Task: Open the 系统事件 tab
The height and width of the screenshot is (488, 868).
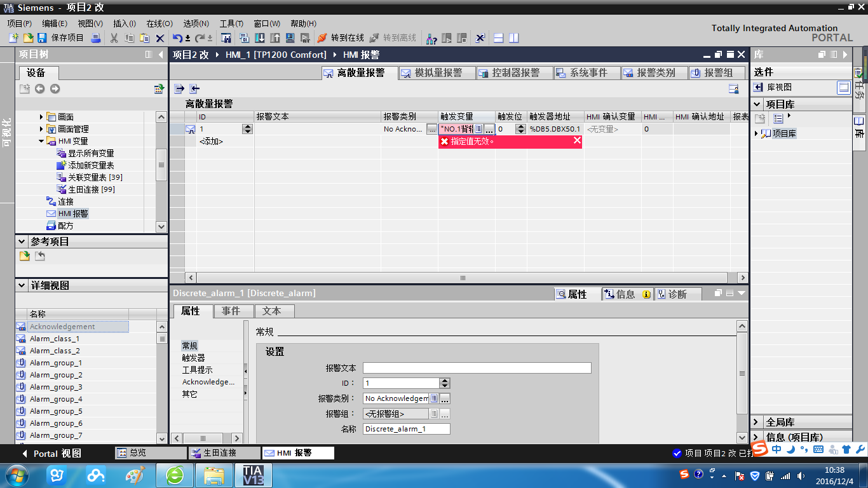Action: coord(588,73)
